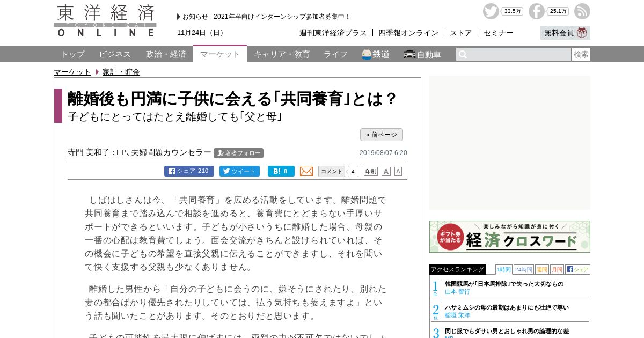Image resolution: width=644 pixels, height=338 pixels.
Task: Open the 経済クロスワード banner
Action: 510,237
